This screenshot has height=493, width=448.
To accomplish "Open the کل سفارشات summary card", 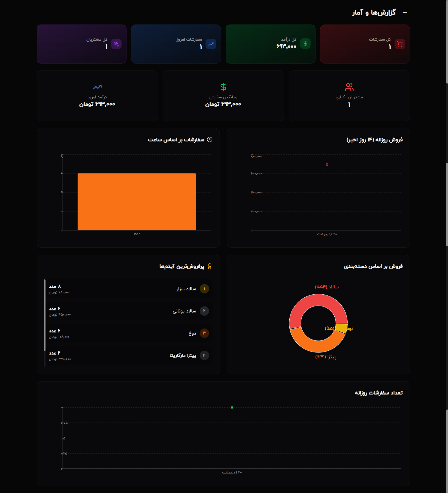I will [x=365, y=44].
